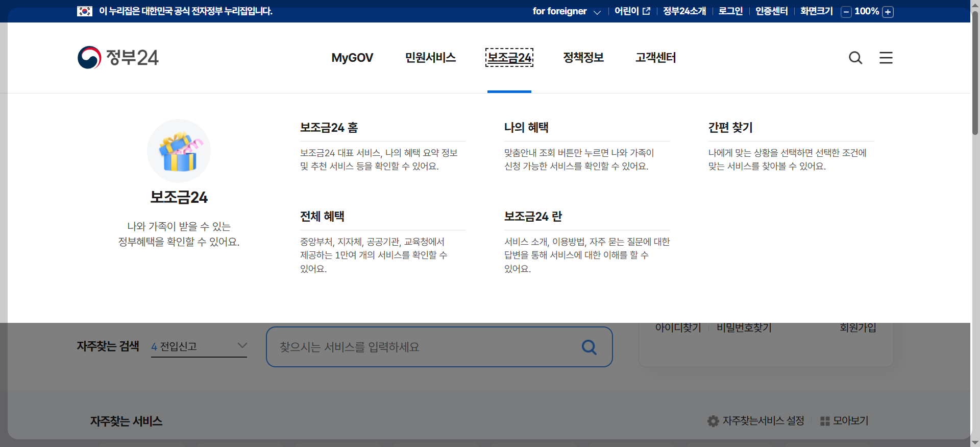This screenshot has width=980, height=447.
Task: Open the 고객센터 menu
Action: tap(656, 58)
